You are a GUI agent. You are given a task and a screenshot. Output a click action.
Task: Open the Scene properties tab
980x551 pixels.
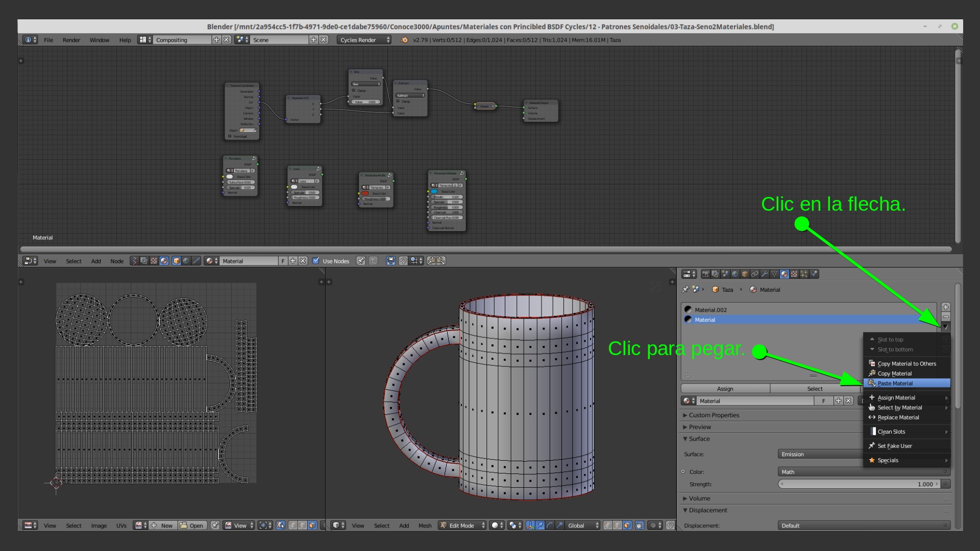[725, 274]
